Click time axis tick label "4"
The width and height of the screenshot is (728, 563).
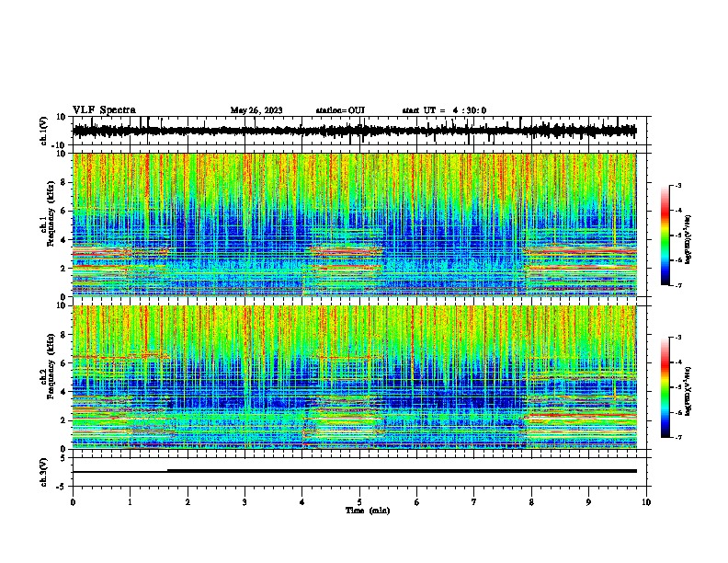click(x=302, y=502)
